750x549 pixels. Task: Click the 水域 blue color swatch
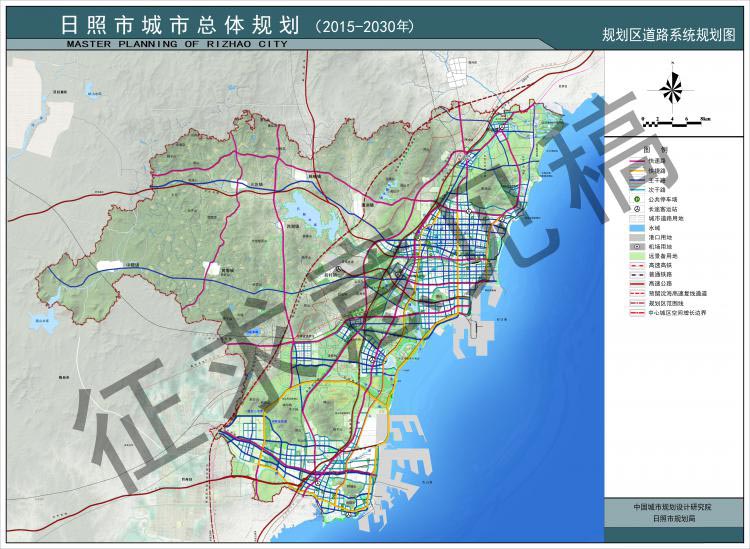(x=636, y=229)
